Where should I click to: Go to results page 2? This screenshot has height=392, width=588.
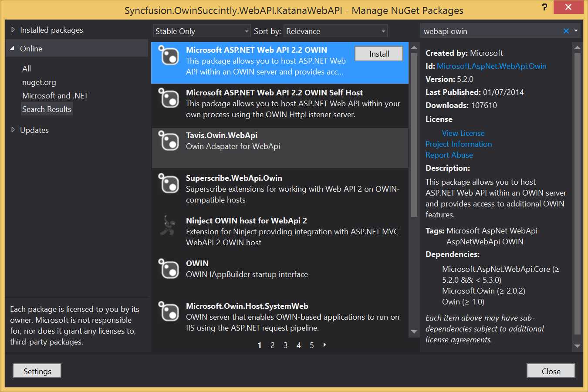pos(273,345)
